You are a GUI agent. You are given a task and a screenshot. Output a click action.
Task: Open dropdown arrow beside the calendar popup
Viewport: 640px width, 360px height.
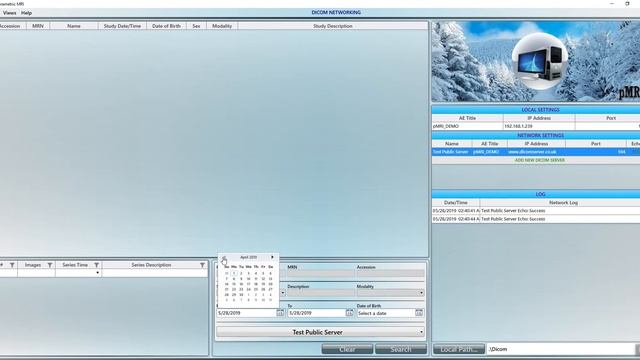(282, 293)
